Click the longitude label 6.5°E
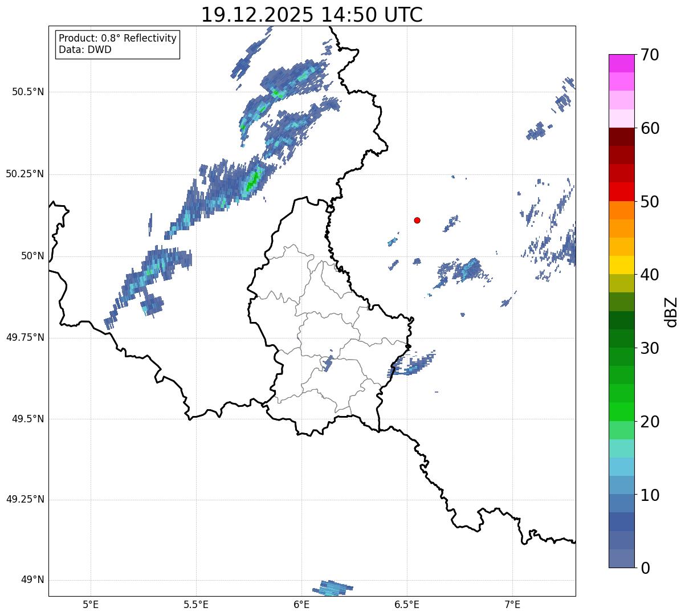This screenshot has width=685, height=616. [x=407, y=604]
